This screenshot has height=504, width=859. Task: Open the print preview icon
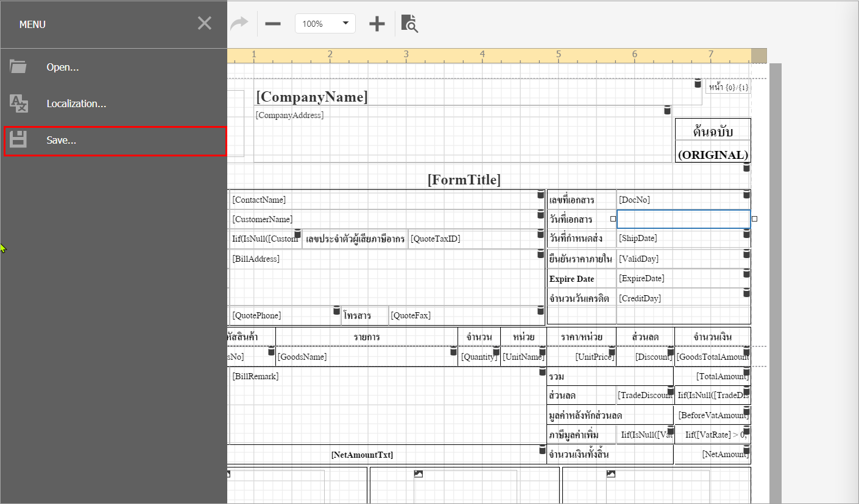click(409, 24)
